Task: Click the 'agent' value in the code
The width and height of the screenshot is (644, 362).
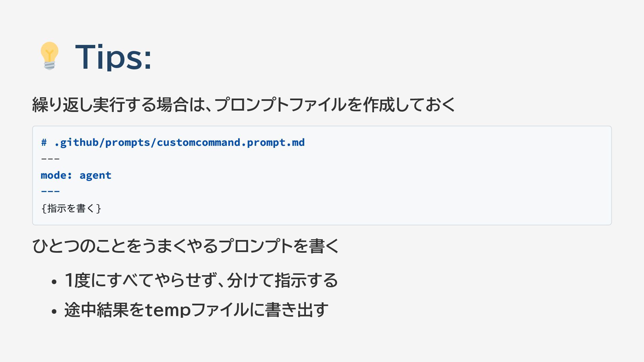Action: point(95,175)
